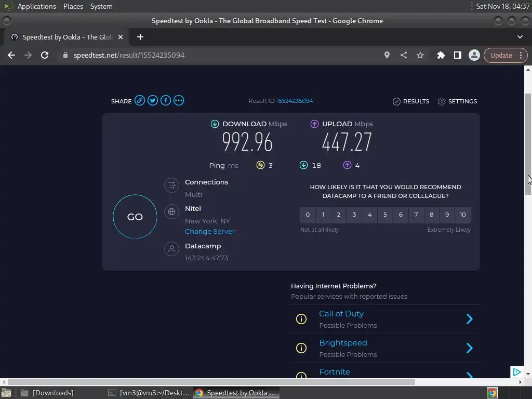The width and height of the screenshot is (532, 399).
Task: Start a new test with GO
Action: pos(135,217)
